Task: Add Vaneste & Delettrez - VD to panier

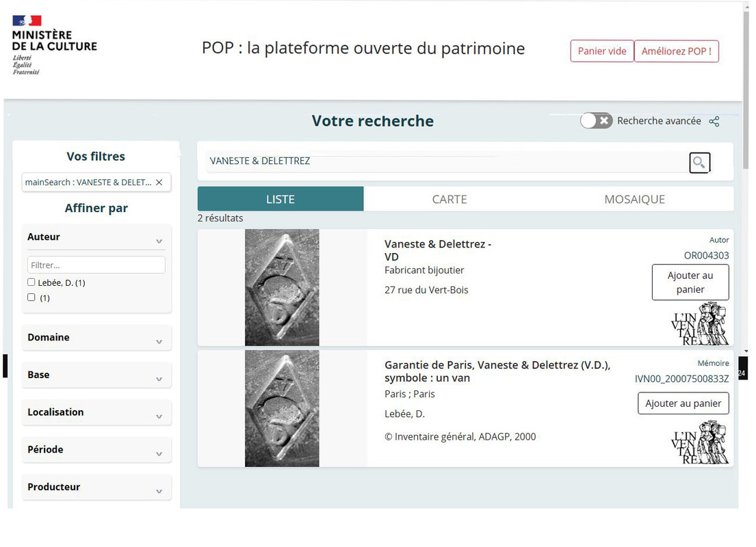Action: coord(690,282)
